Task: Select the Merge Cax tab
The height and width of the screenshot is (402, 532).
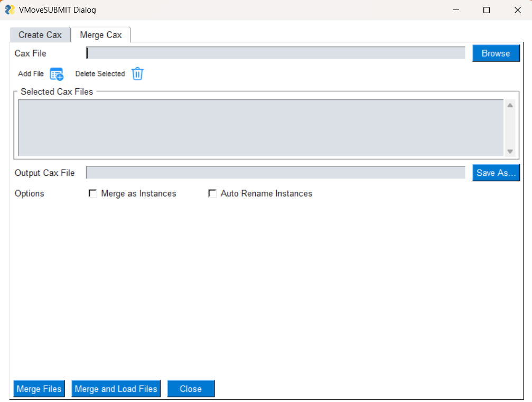Action: click(x=101, y=35)
